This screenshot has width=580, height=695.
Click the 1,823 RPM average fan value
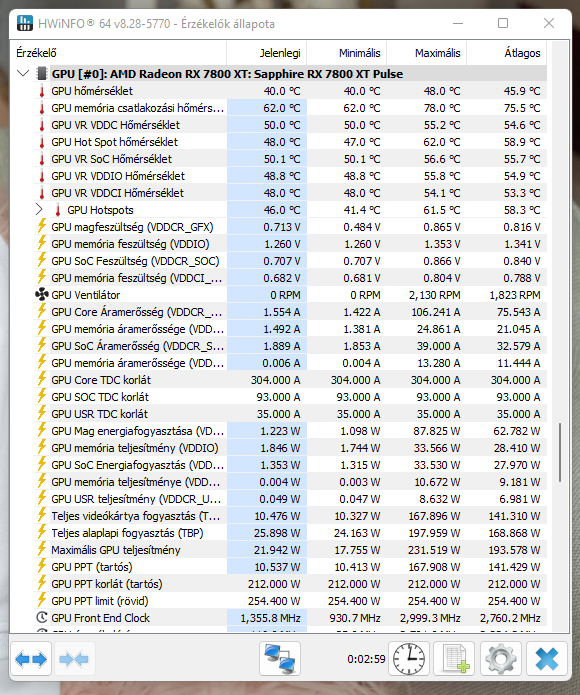tap(514, 295)
